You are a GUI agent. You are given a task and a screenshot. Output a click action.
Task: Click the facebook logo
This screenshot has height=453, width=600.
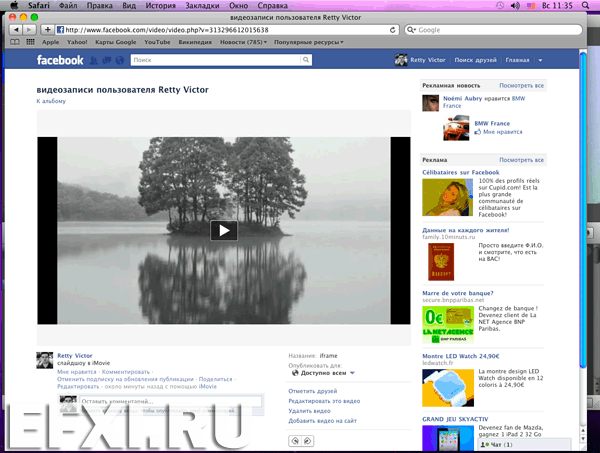(60, 60)
